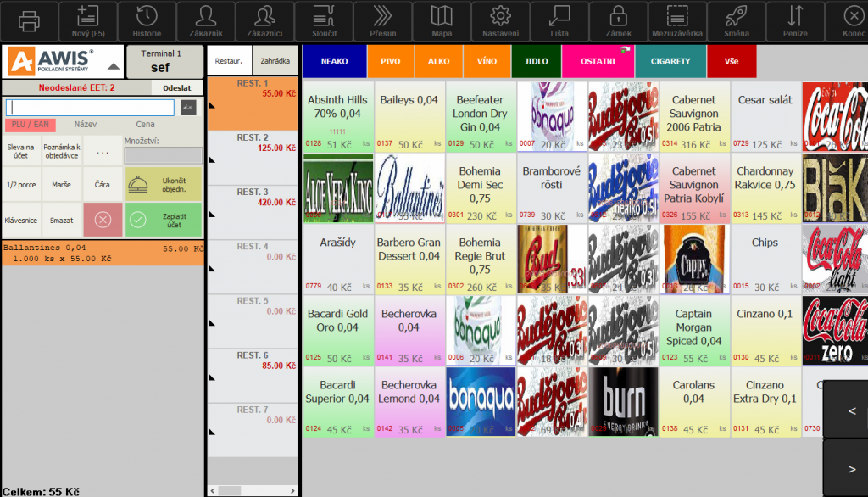The image size is (868, 497).
Task: Add Captain Morgan Spiced 0,04 product
Action: pyautogui.click(x=693, y=330)
